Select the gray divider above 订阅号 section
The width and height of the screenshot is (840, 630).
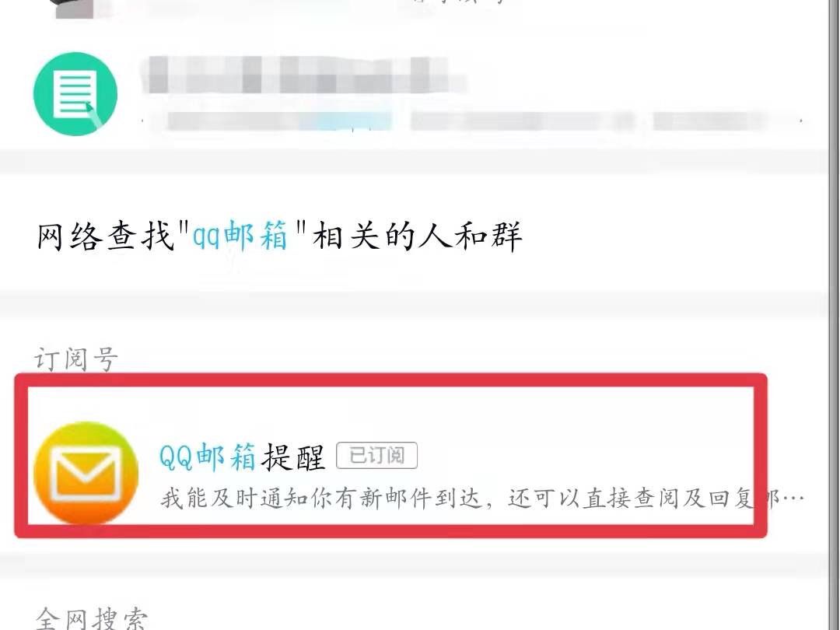412,306
